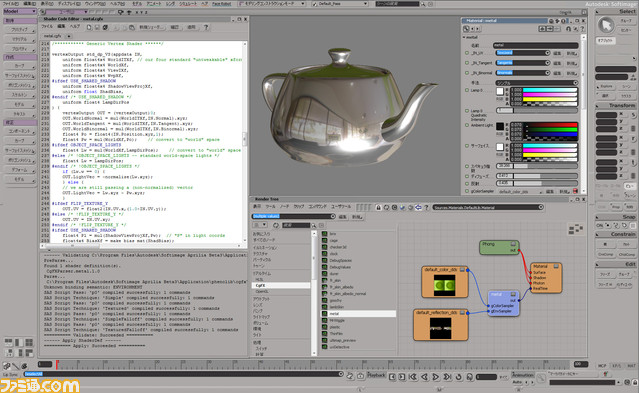Open the 手法 technique dropdown showing シンプル
Viewport: 639px width, 393px height.
537,83
